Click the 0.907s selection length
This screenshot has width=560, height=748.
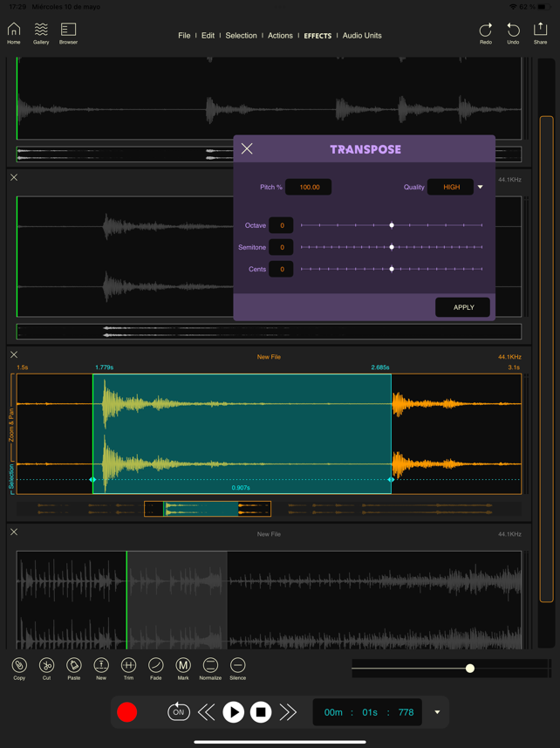point(241,488)
